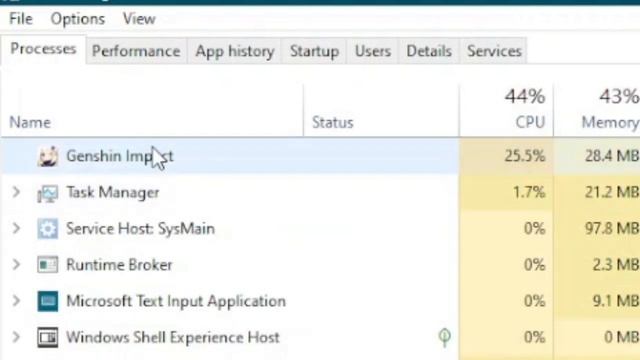Open the Details tab
Image resolution: width=640 pixels, height=360 pixels.
pos(429,51)
